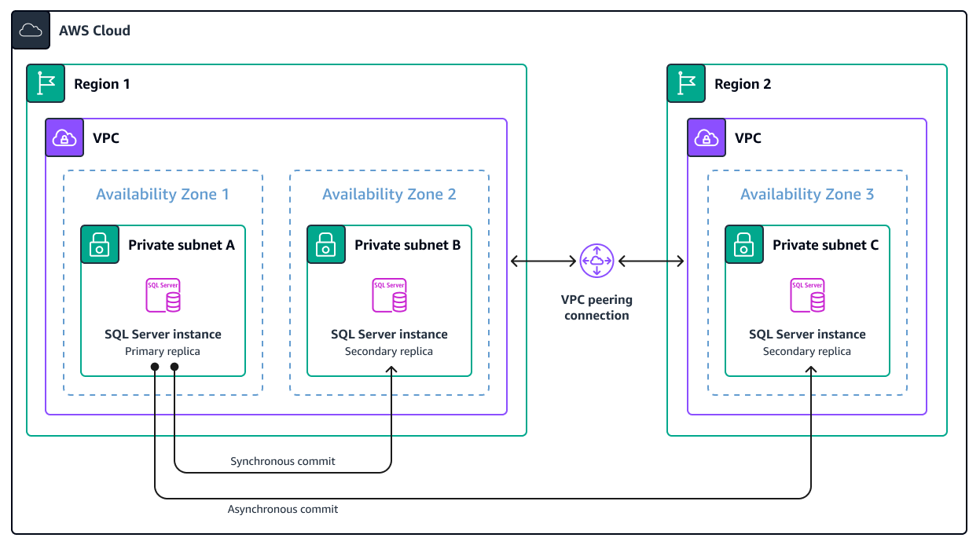Click the VPC icon in Region 2
The image size is (980, 545).
(706, 137)
